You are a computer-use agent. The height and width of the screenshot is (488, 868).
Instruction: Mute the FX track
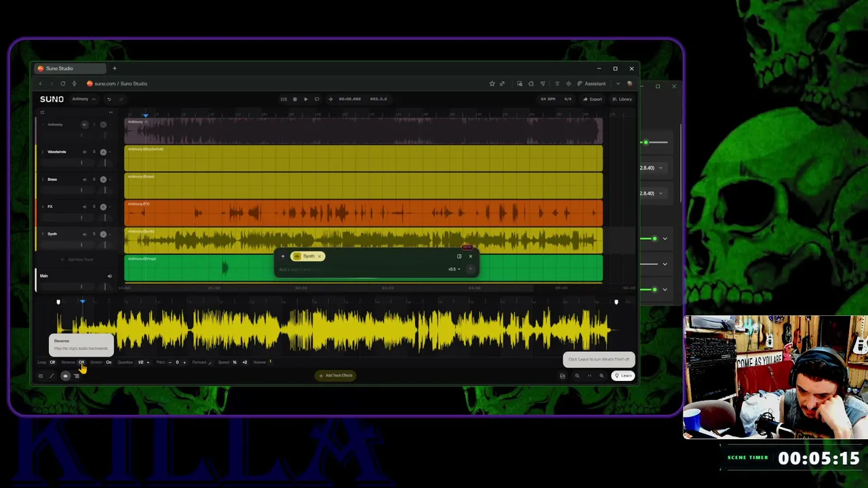tap(85, 207)
